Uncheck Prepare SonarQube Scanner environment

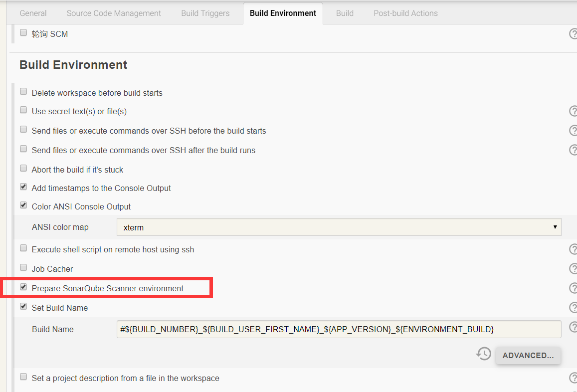pyautogui.click(x=23, y=288)
